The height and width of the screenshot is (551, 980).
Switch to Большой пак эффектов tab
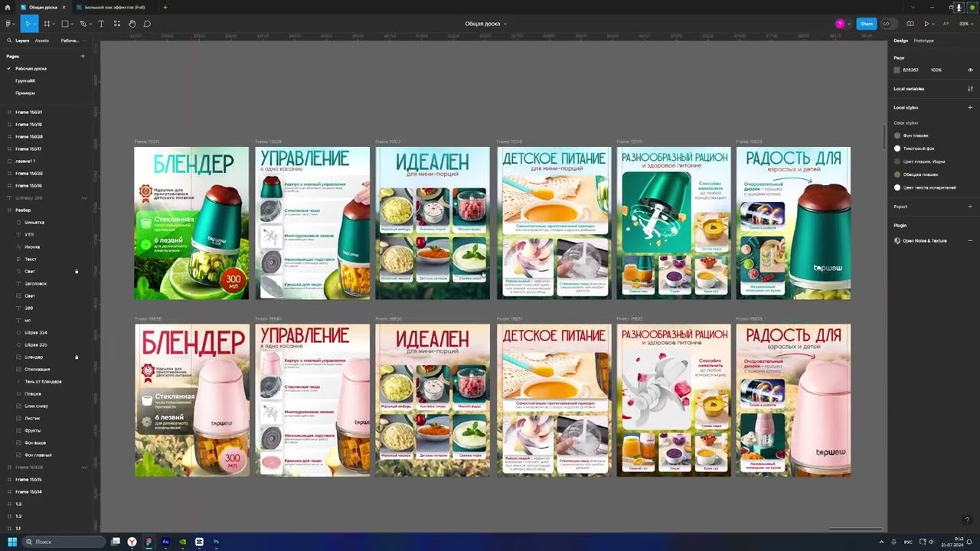pos(114,7)
